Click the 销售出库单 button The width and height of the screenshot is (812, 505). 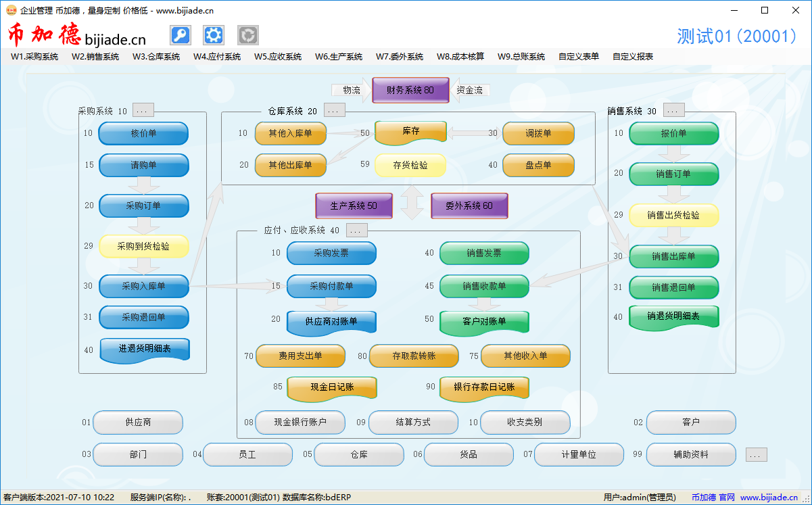point(673,256)
